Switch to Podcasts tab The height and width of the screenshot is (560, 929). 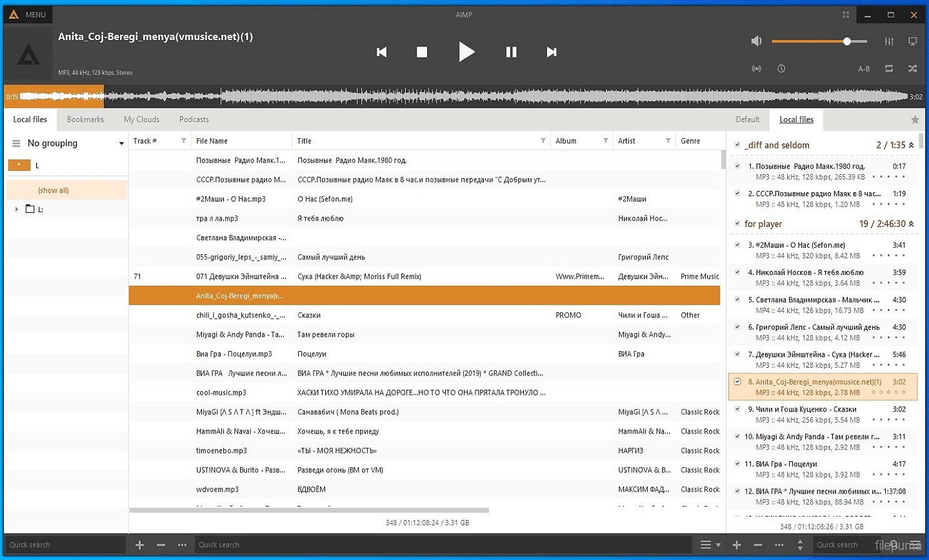point(194,119)
